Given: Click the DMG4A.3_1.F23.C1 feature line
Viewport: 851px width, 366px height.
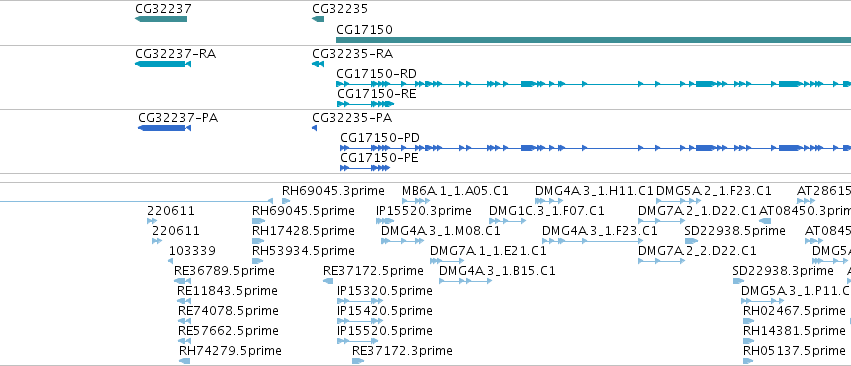Looking at the screenshot, I should click(x=593, y=241).
